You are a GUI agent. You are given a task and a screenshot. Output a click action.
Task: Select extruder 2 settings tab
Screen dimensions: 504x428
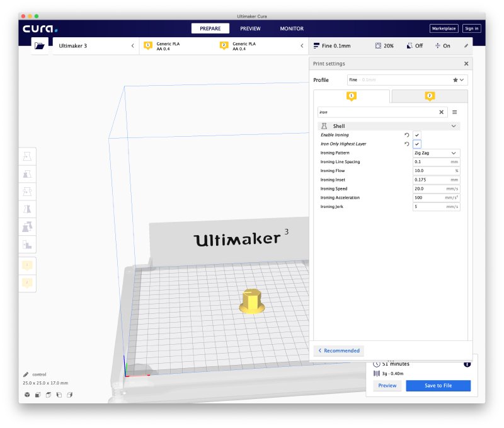coord(430,96)
